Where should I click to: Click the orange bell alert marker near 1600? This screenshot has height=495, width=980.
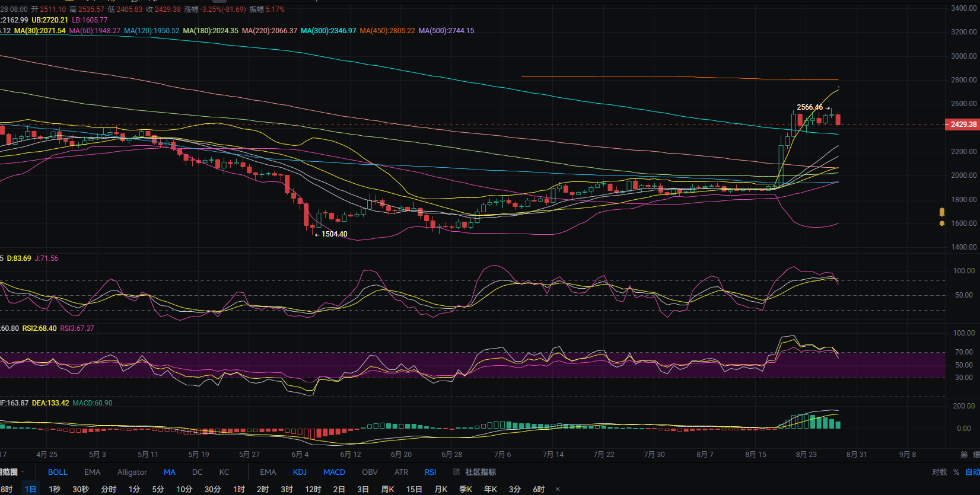[x=941, y=223]
